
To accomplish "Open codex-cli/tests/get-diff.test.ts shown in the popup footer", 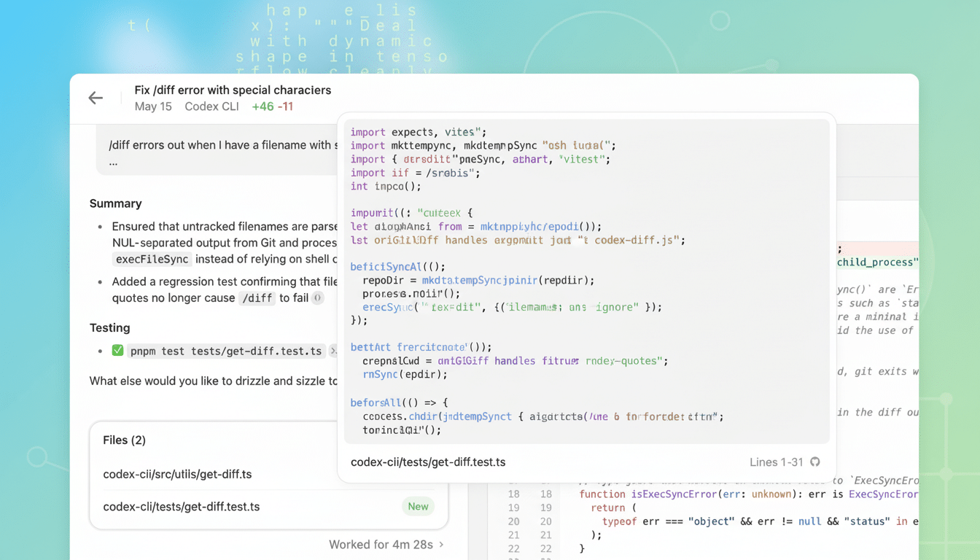I will point(428,462).
